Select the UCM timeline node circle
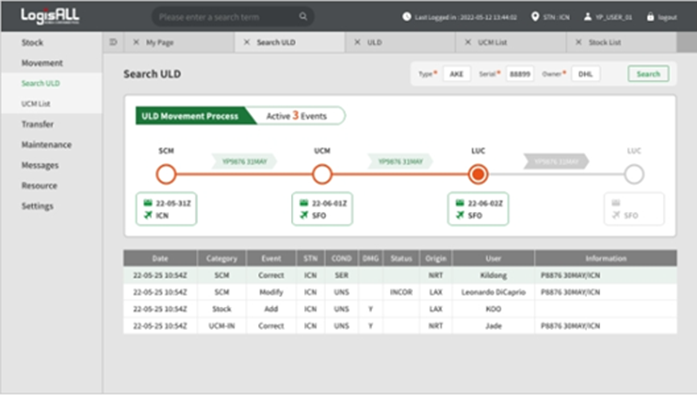This screenshot has width=697, height=395. [x=322, y=174]
